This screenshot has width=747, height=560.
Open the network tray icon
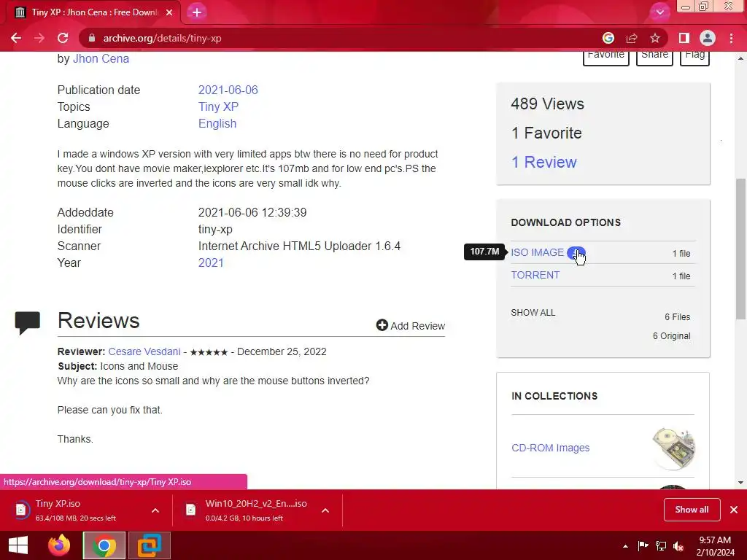click(661, 546)
